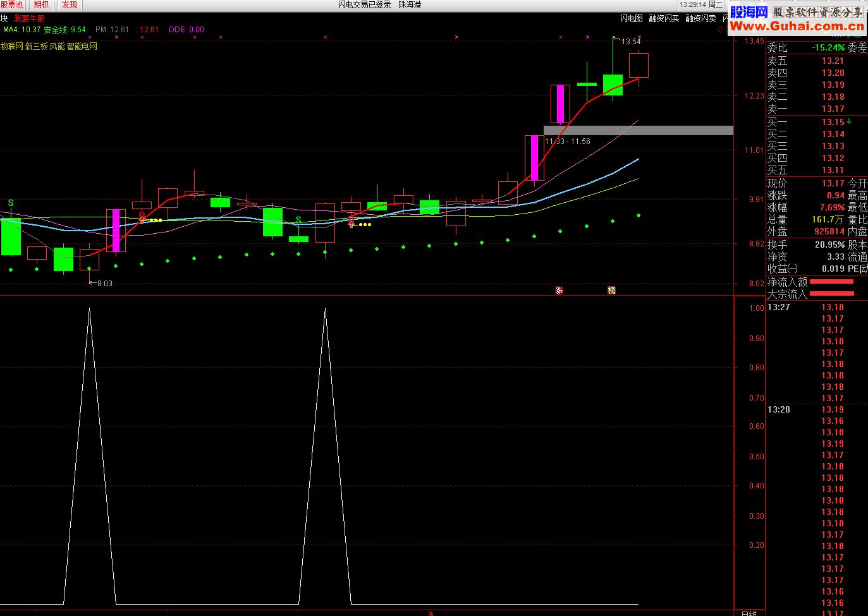Viewport: 868px width, 616px height.
Task: Click the 融资闪卖 button
Action: (700, 19)
